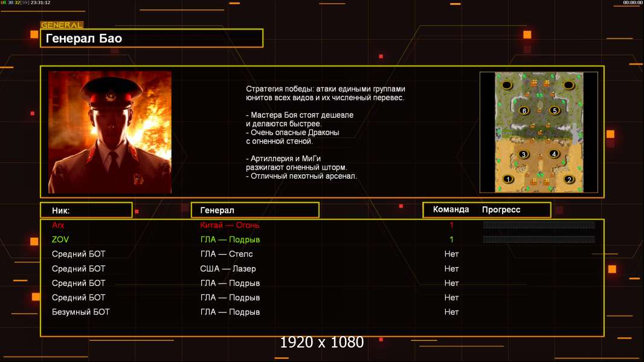Select the player name ZOV

coord(60,240)
